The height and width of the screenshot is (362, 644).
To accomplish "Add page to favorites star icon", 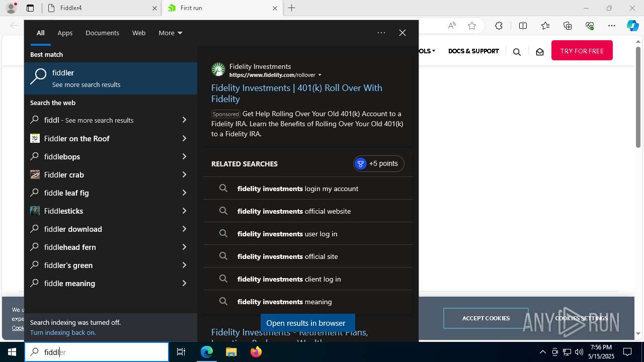I will click(x=472, y=26).
